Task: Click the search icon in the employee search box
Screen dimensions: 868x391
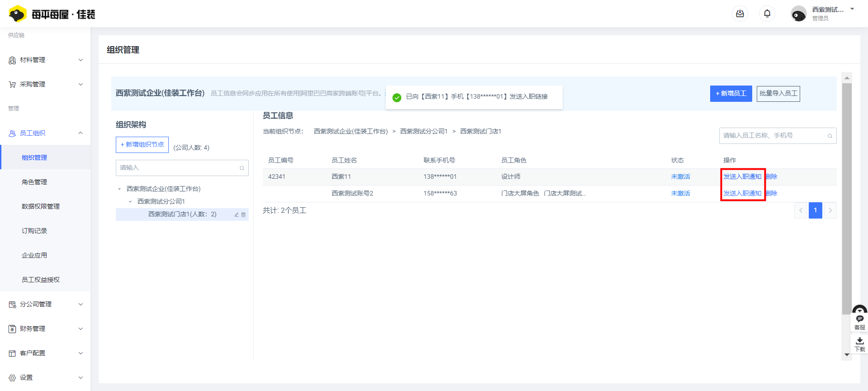Action: tap(830, 136)
